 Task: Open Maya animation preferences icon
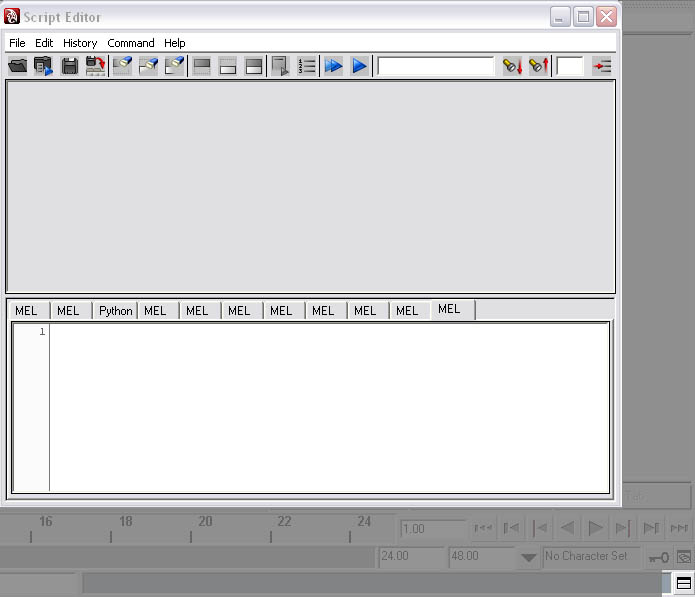pos(683,557)
